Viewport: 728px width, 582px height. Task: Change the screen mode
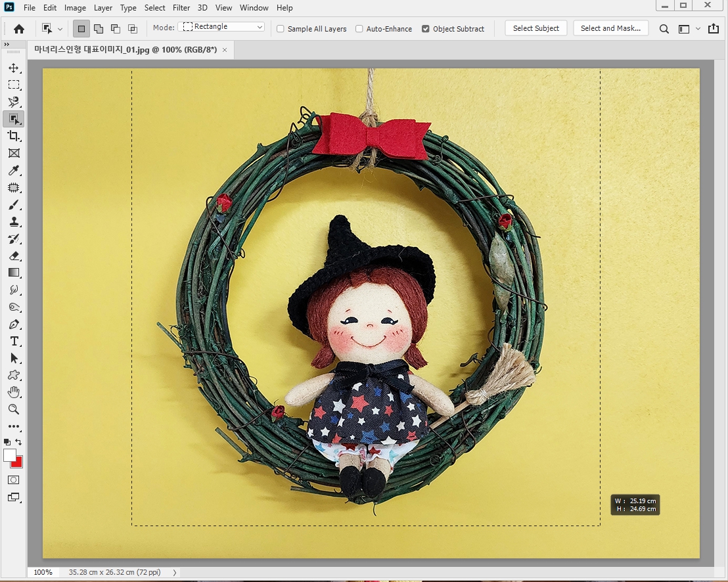13,497
